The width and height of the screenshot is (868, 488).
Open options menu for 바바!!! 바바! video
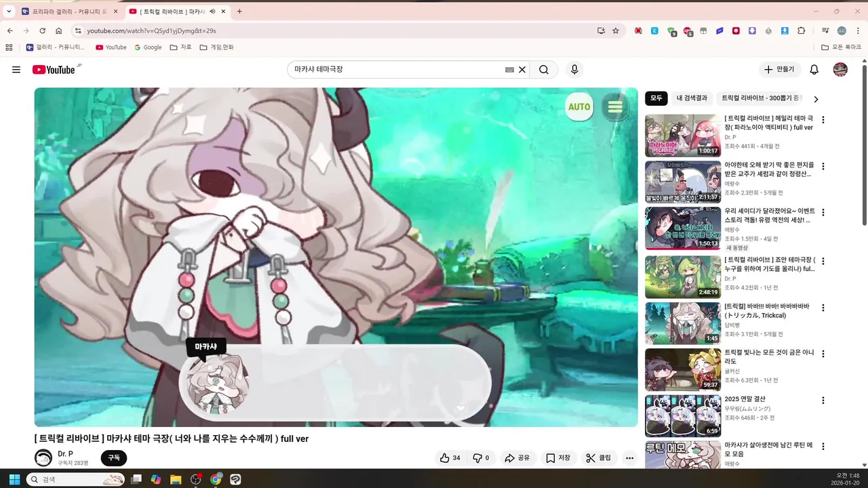pos(823,308)
